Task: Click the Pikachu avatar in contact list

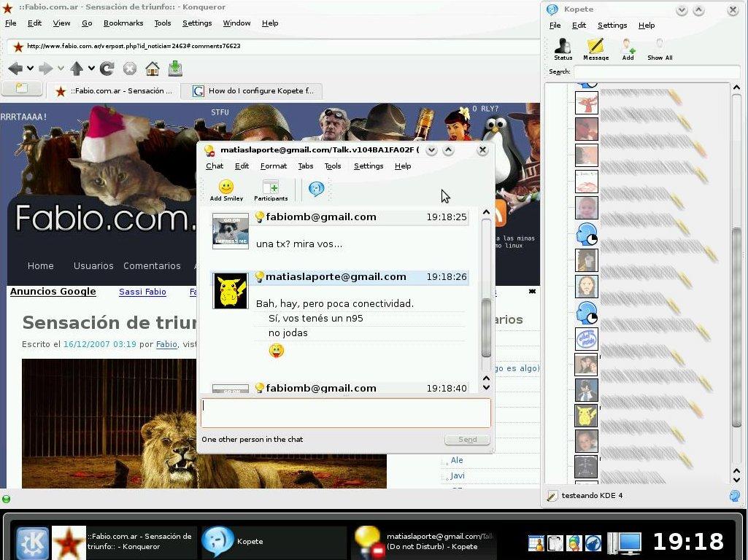Action: coord(586,416)
